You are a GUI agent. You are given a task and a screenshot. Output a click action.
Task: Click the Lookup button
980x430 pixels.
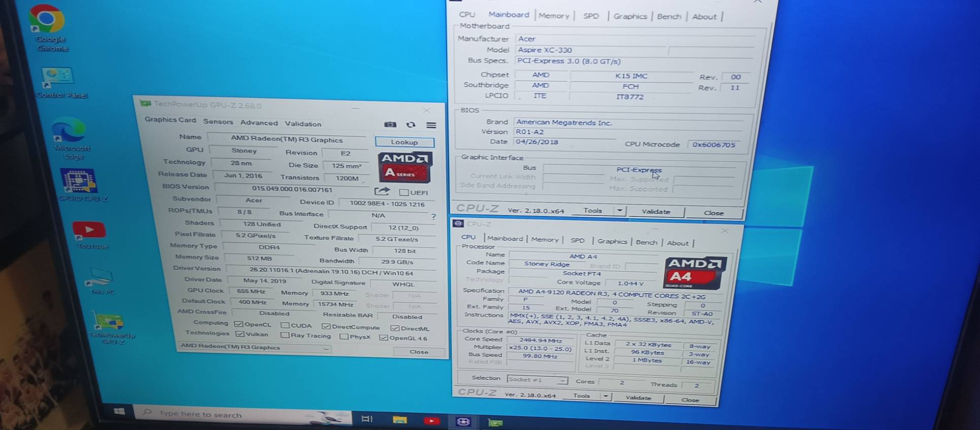point(404,142)
